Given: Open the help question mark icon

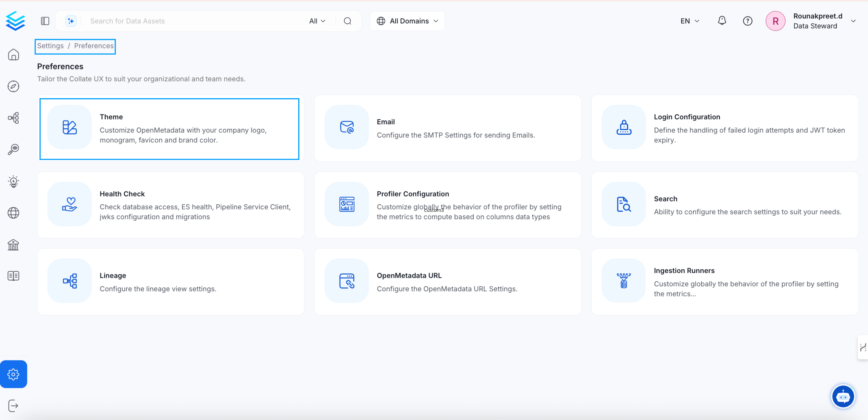Looking at the screenshot, I should point(747,21).
